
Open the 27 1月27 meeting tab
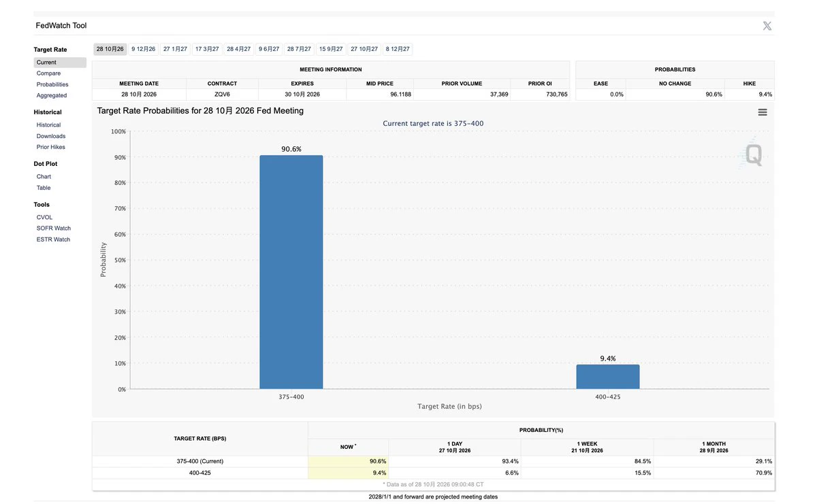176,49
